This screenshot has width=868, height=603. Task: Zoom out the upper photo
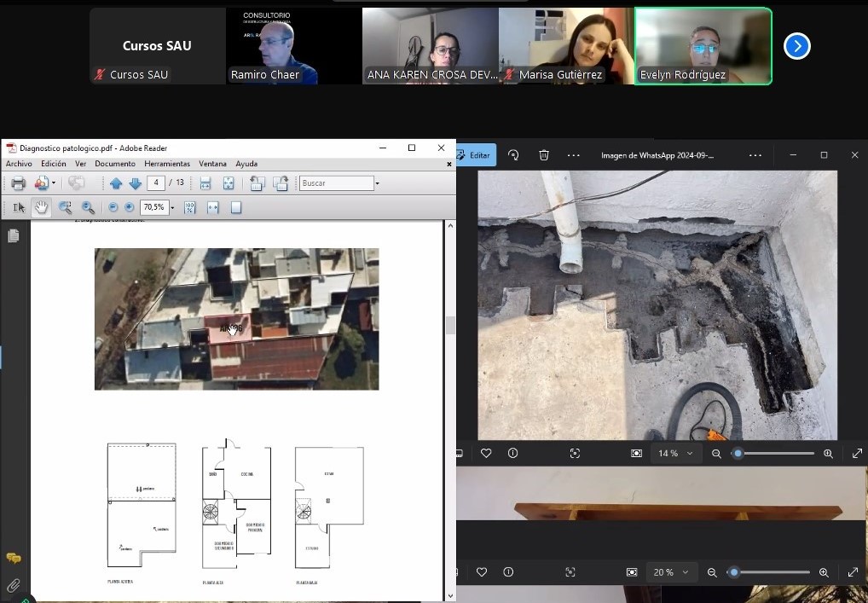716,454
